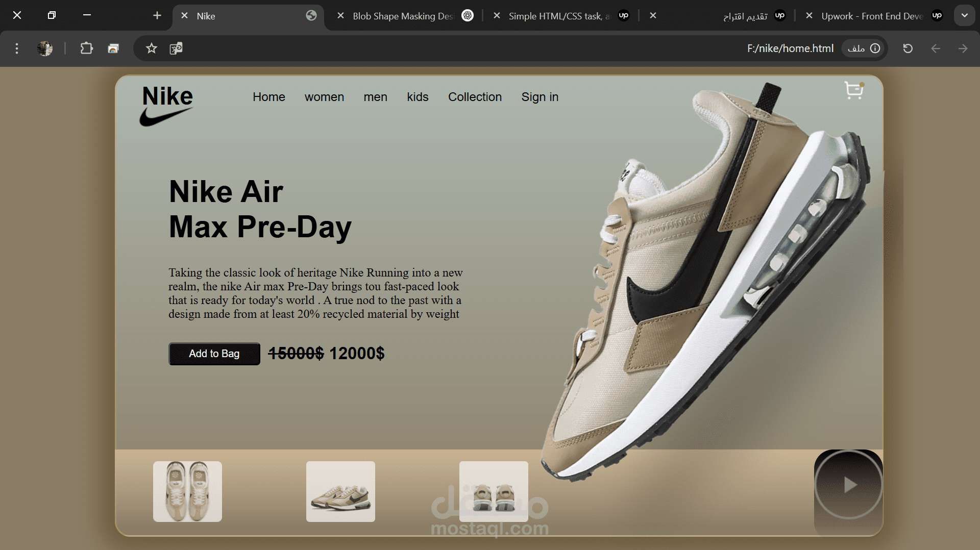The height and width of the screenshot is (550, 980).
Task: Go back in browser history
Action: pos(936,48)
